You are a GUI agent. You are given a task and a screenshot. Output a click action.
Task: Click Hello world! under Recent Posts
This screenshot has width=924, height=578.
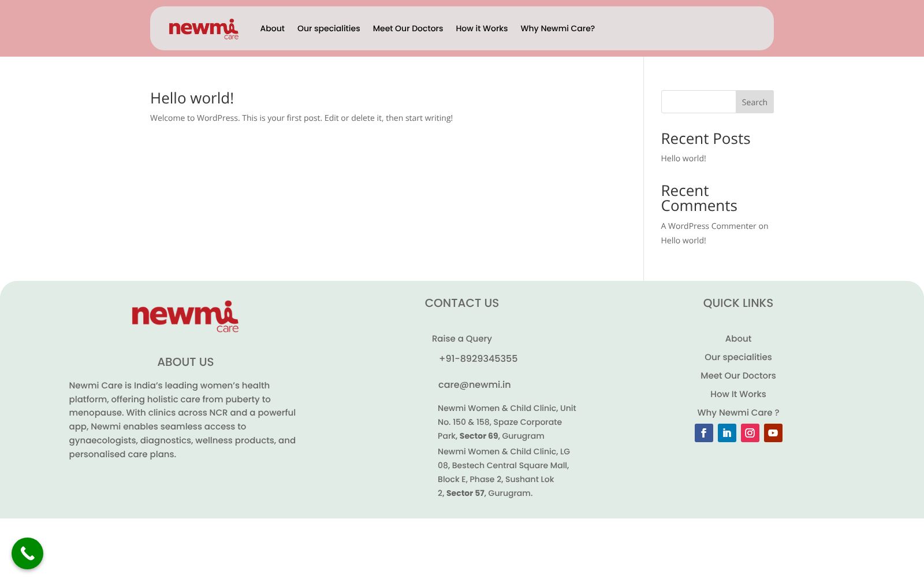click(683, 158)
